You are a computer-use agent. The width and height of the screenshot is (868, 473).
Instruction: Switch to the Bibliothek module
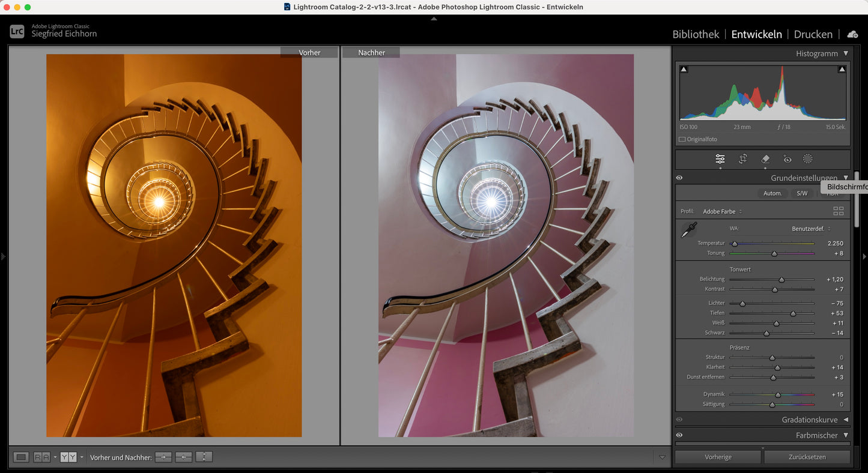[696, 34]
